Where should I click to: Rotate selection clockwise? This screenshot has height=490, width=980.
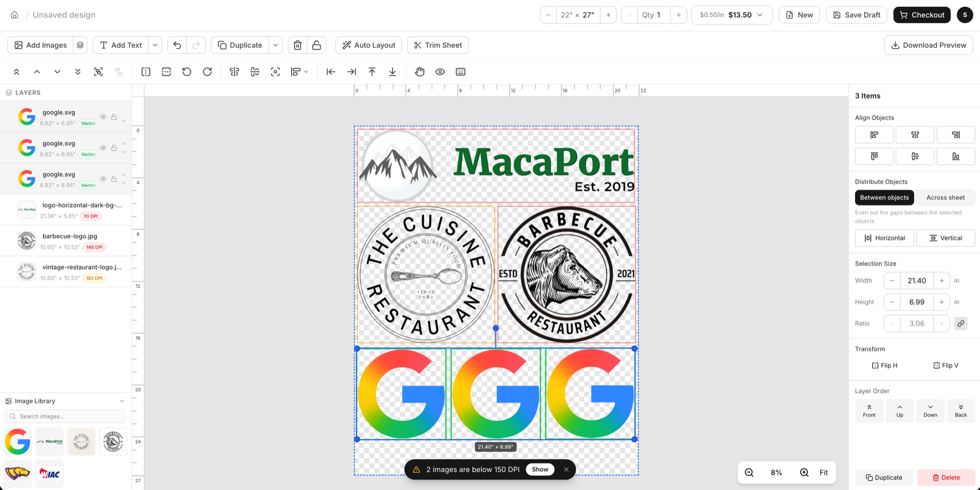click(207, 72)
